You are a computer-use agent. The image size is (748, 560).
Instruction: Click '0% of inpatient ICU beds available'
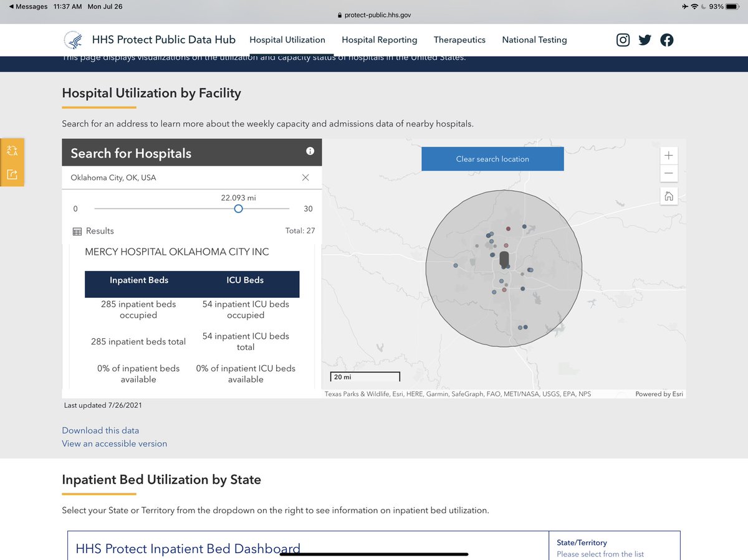(246, 374)
